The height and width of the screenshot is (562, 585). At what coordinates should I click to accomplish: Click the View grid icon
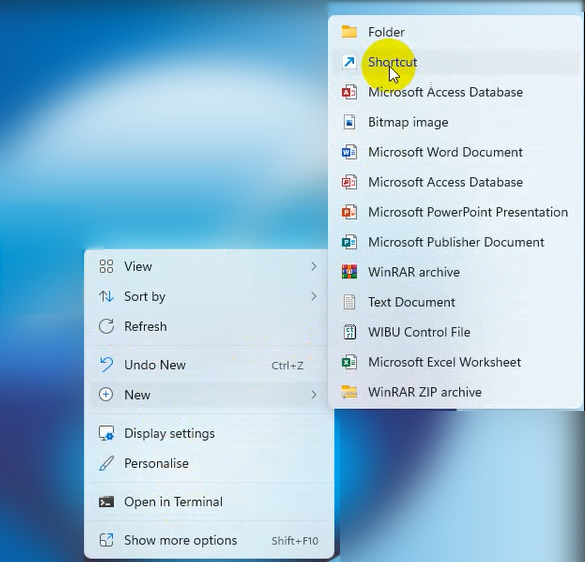click(106, 266)
